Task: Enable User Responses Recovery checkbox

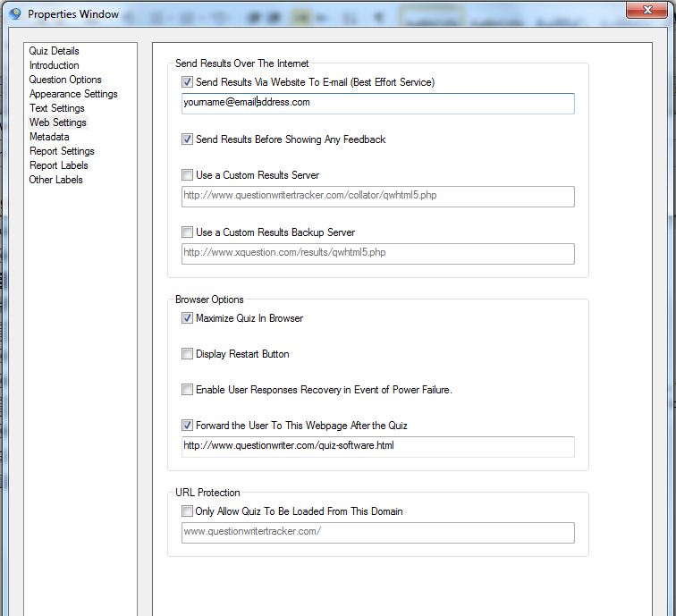Action: point(187,390)
